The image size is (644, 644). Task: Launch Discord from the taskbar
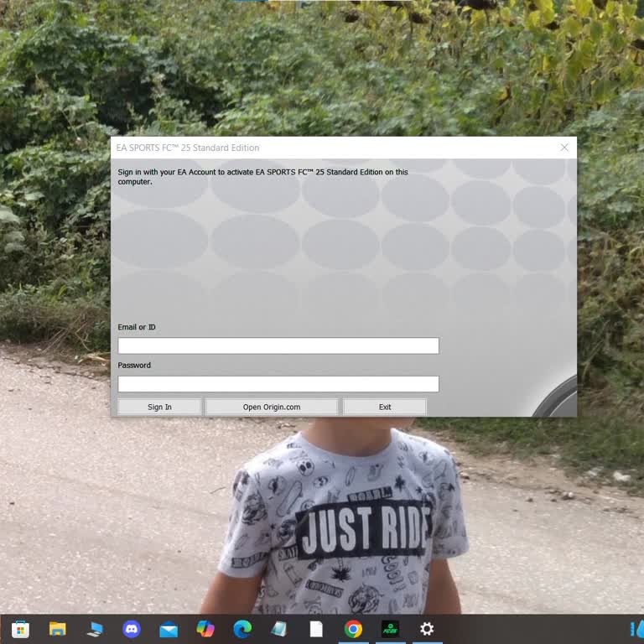[132, 629]
